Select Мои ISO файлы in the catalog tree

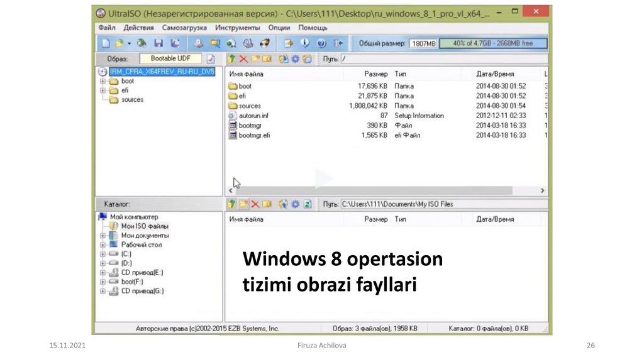145,226
